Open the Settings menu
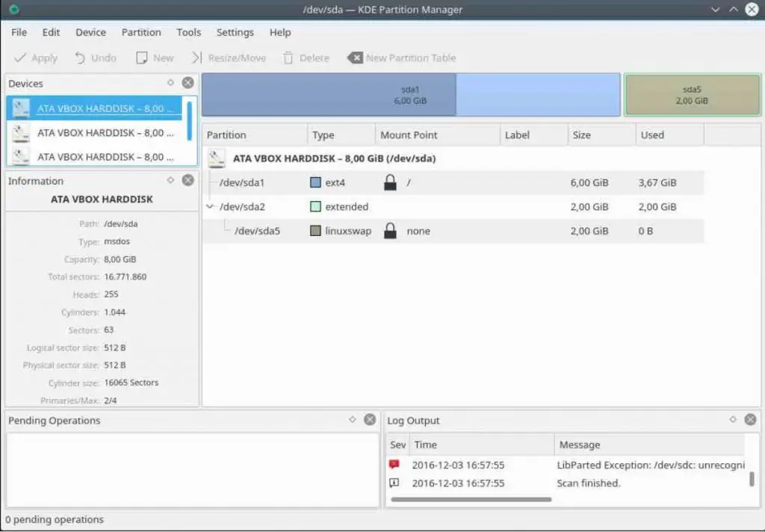765x532 pixels. point(235,32)
